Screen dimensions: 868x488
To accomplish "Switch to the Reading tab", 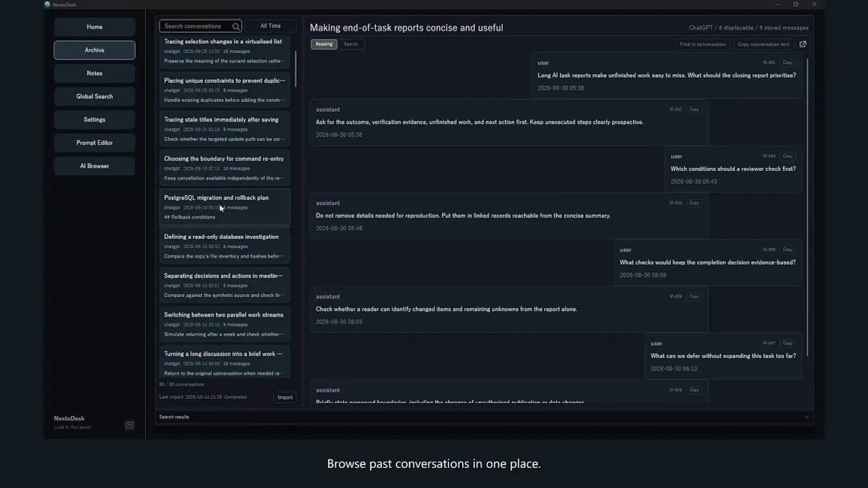I will pos(324,44).
